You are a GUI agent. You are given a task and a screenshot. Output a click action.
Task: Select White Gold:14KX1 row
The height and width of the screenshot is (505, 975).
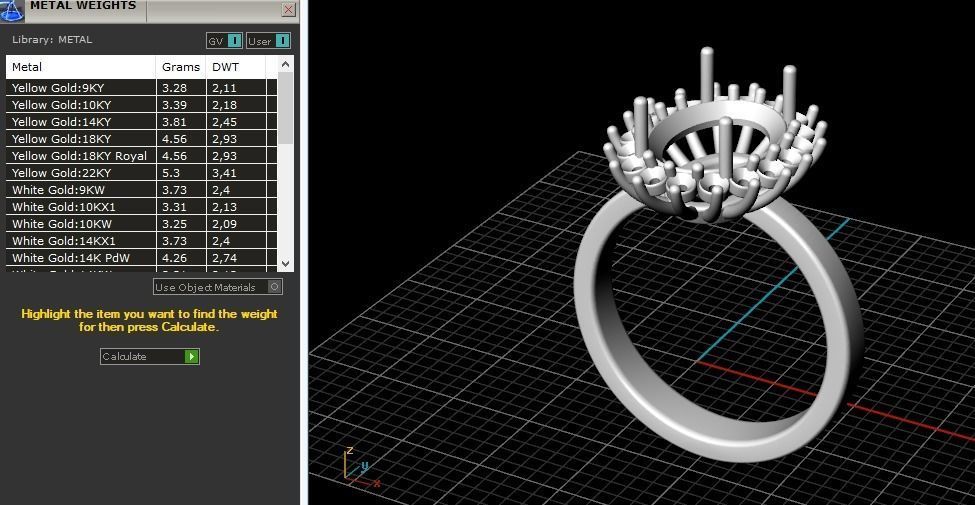pyautogui.click(x=142, y=241)
